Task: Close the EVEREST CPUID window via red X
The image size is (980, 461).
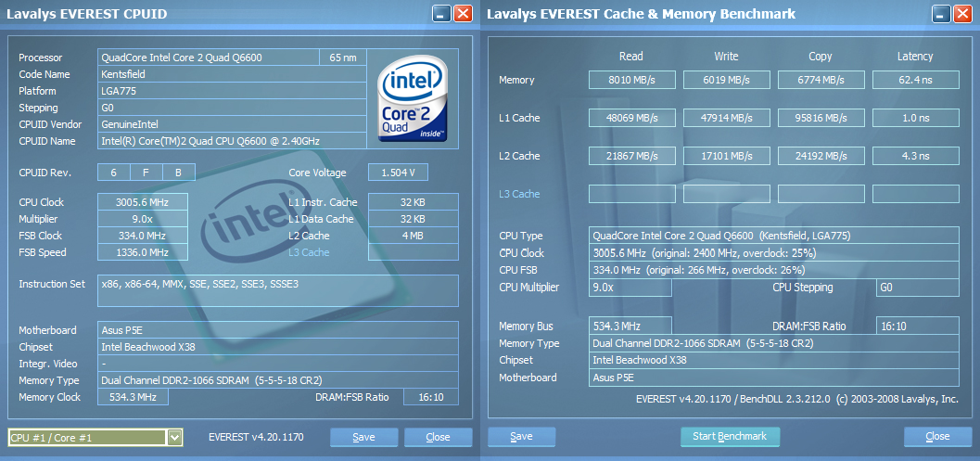Action: (464, 14)
